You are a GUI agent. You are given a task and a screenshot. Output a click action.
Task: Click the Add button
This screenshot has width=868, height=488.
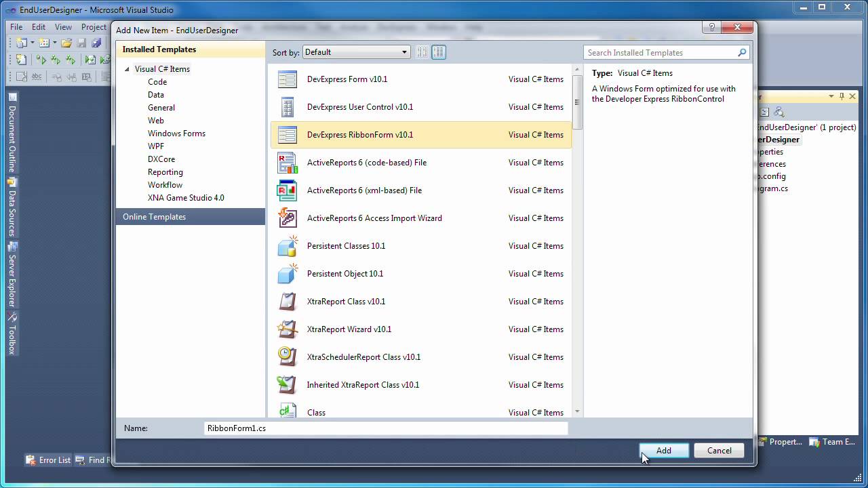pyautogui.click(x=664, y=451)
